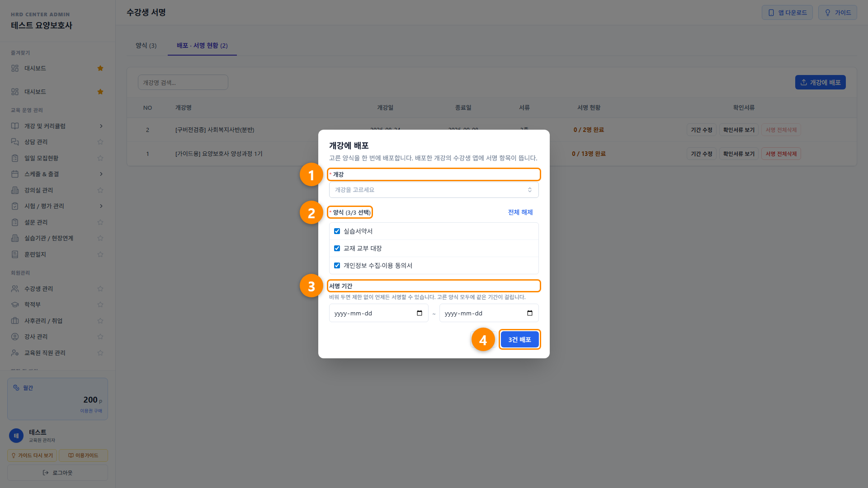
Task: Click 서명 전체삭제 for 요양보호사 양성과정 1기 row
Action: coord(781,154)
